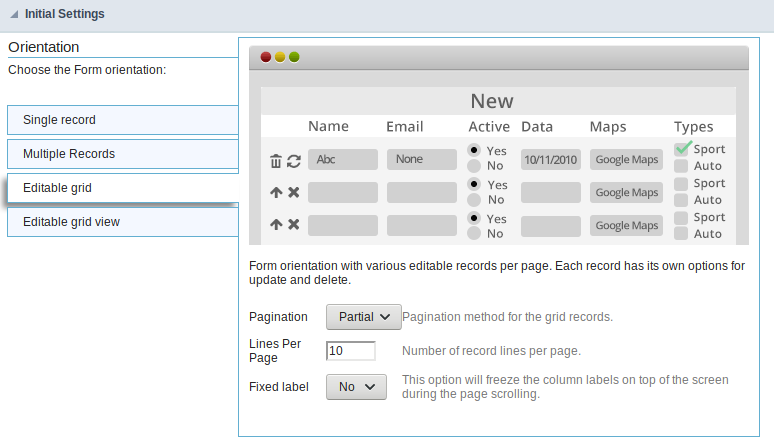Open the Pagination dropdown showing Partial
The height and width of the screenshot is (439, 774).
coord(364,317)
